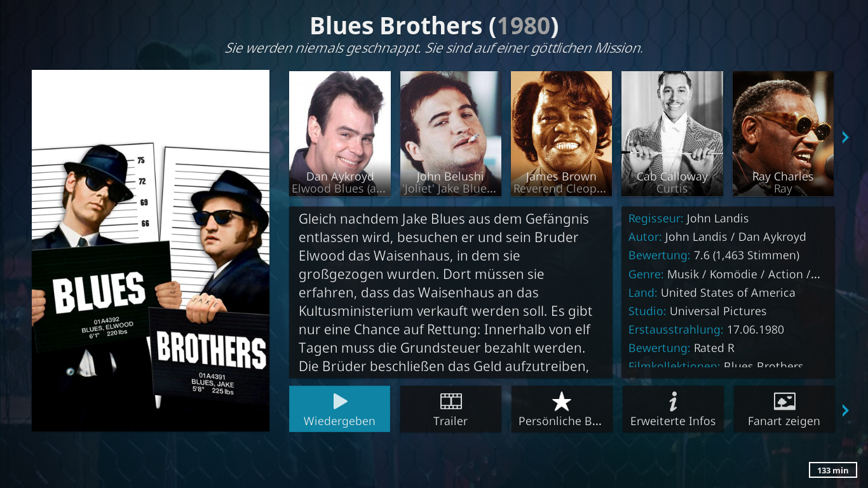Select John Belushi cast thumbnail
This screenshot has width=868, height=488.
pos(451,133)
